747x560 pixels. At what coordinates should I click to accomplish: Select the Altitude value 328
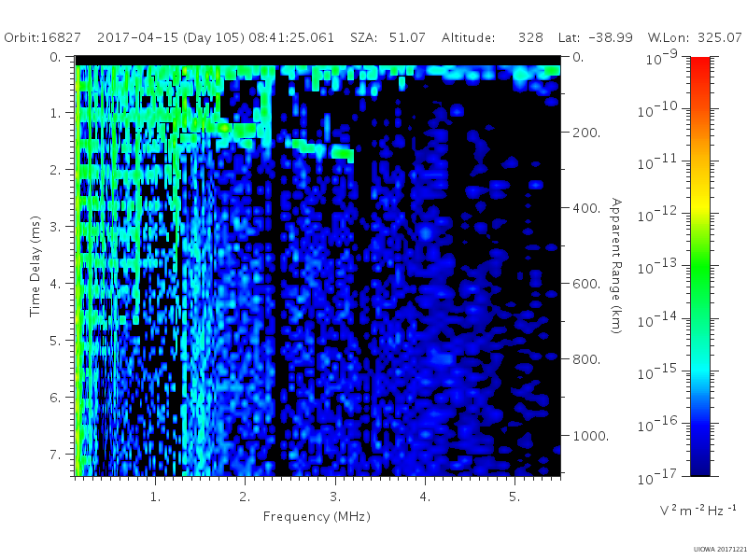(530, 37)
